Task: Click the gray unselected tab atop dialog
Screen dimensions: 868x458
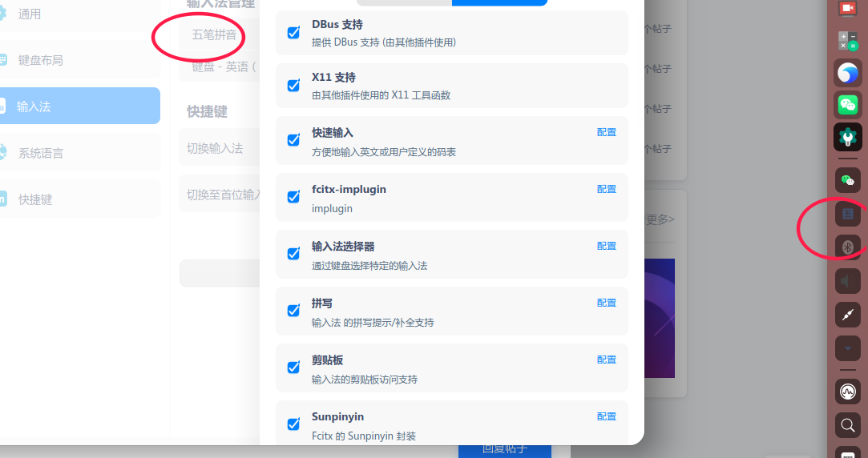Action: [x=405, y=2]
